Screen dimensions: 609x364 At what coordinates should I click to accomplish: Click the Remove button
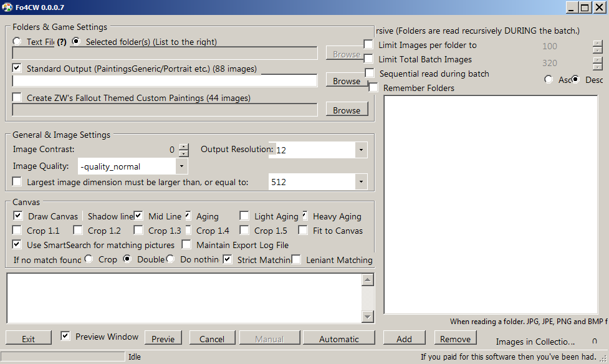coord(455,338)
